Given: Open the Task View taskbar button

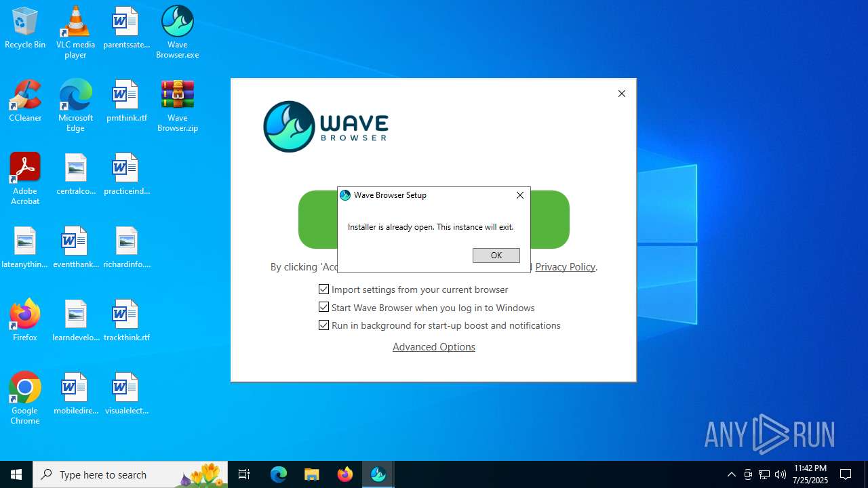Looking at the screenshot, I should [244, 474].
